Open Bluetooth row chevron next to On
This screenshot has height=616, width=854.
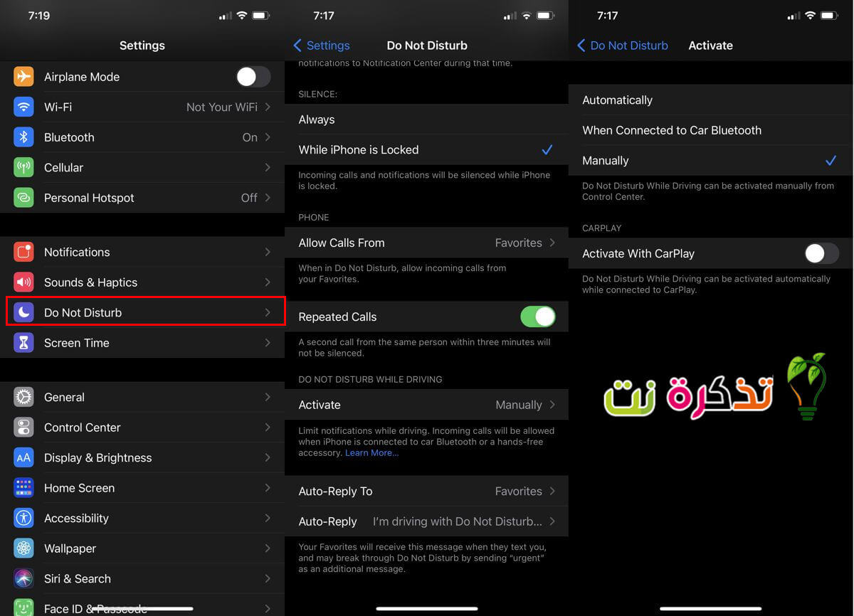(x=268, y=137)
